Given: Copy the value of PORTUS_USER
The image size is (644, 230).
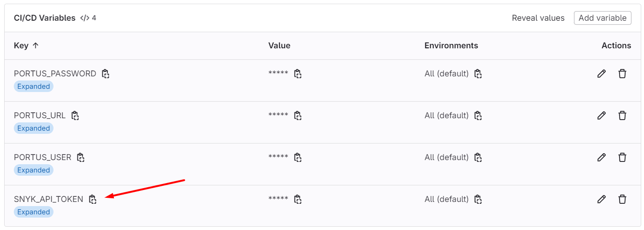Looking at the screenshot, I should click(298, 157).
